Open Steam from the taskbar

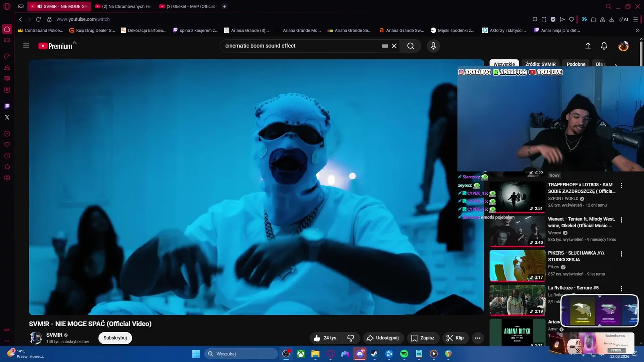374,354
